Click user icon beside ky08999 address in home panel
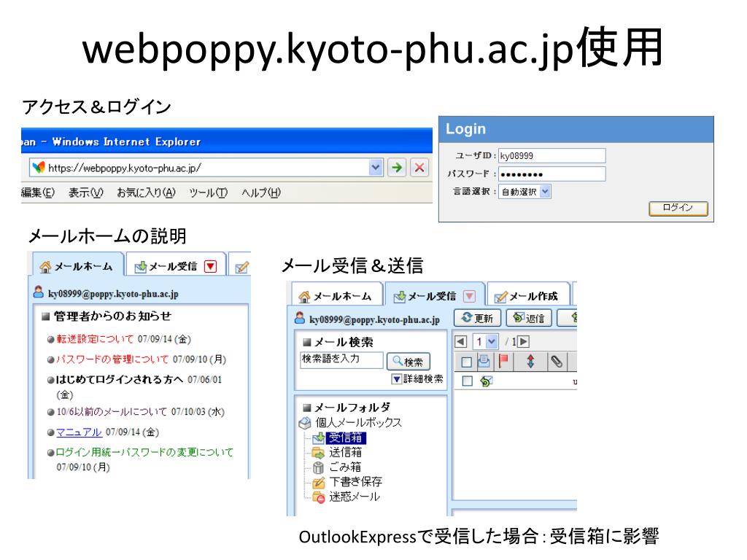Image resolution: width=747 pixels, height=560 pixels. (x=39, y=292)
